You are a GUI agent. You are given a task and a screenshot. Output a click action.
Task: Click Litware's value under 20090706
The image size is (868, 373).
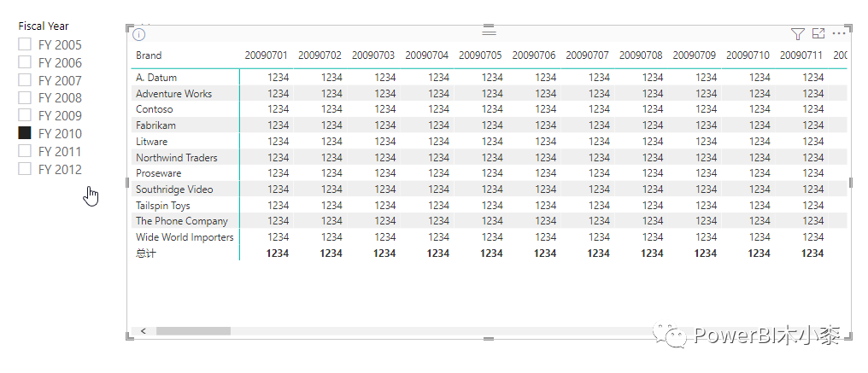coord(545,141)
